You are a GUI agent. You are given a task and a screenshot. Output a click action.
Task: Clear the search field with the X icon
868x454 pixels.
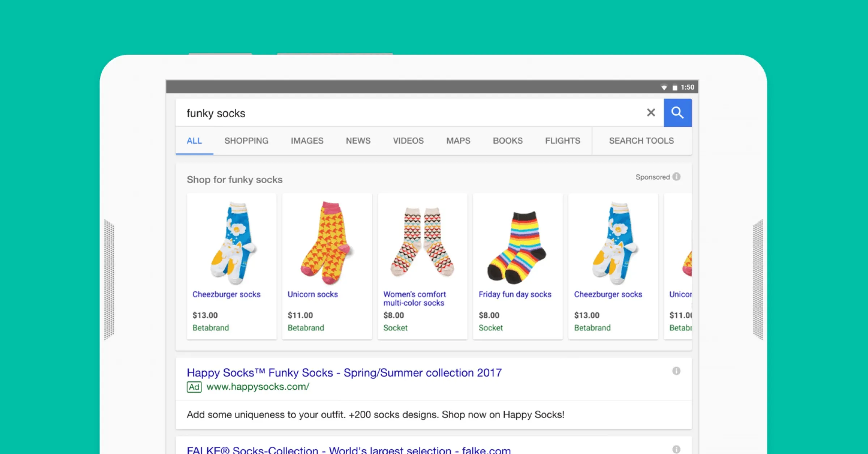(651, 113)
